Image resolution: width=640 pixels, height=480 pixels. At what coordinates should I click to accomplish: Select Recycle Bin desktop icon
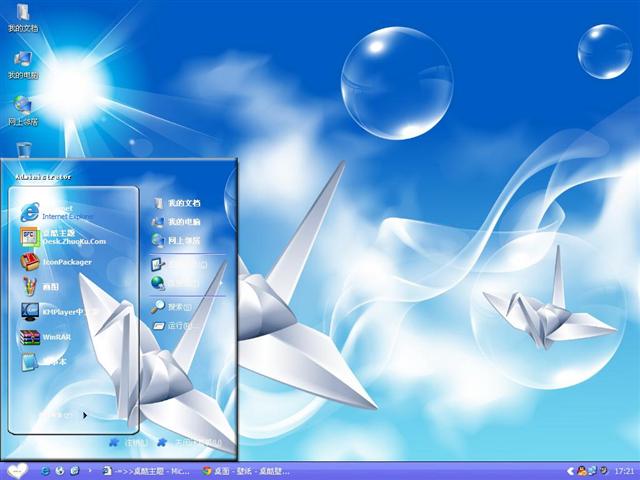(x=24, y=149)
